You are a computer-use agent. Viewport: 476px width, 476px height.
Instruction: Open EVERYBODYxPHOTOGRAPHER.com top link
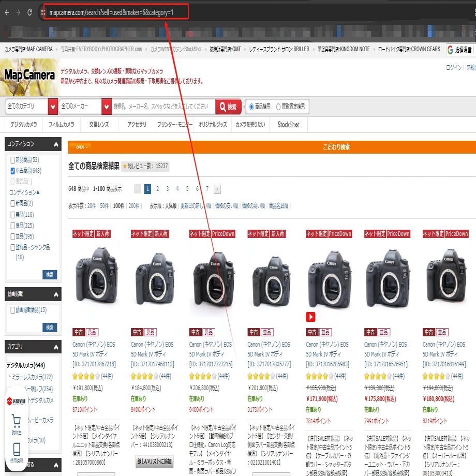[101, 49]
